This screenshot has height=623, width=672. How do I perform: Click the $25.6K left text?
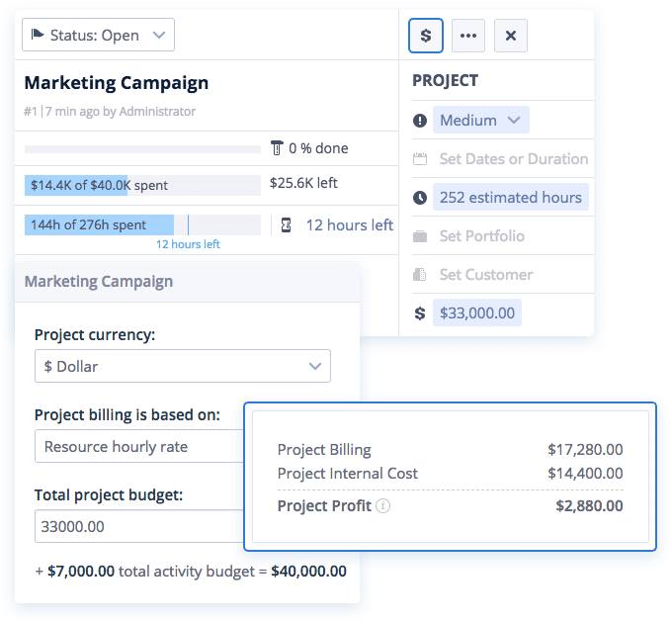[x=303, y=183]
